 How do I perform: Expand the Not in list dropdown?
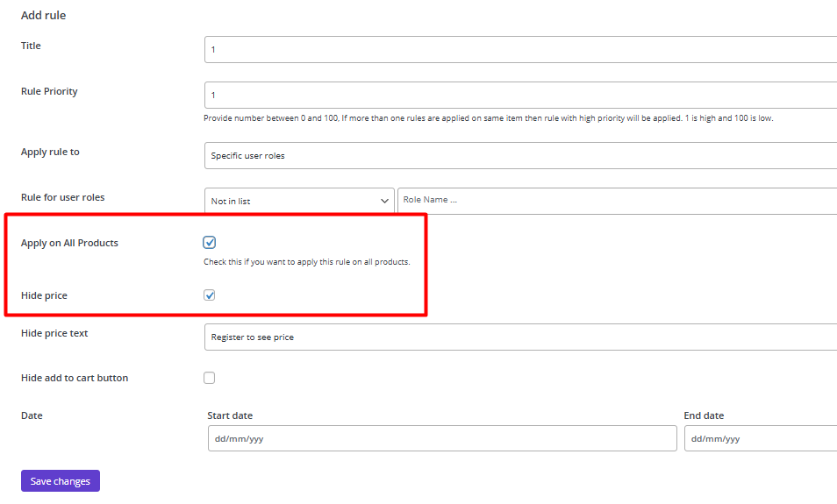click(x=299, y=201)
